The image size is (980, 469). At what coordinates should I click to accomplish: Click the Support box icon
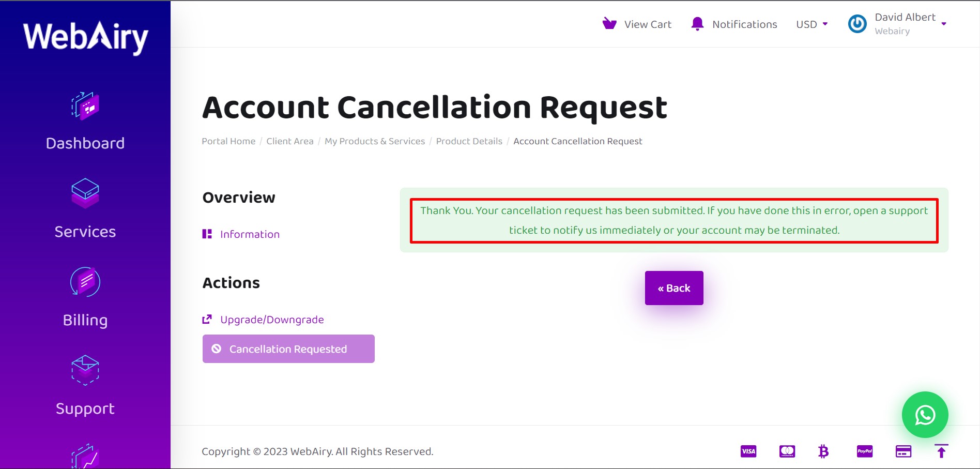(85, 370)
